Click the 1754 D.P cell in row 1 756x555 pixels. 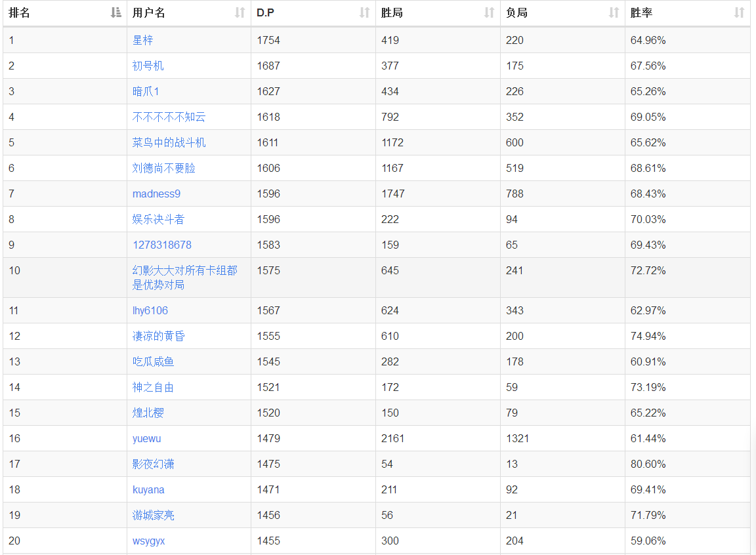coord(268,40)
